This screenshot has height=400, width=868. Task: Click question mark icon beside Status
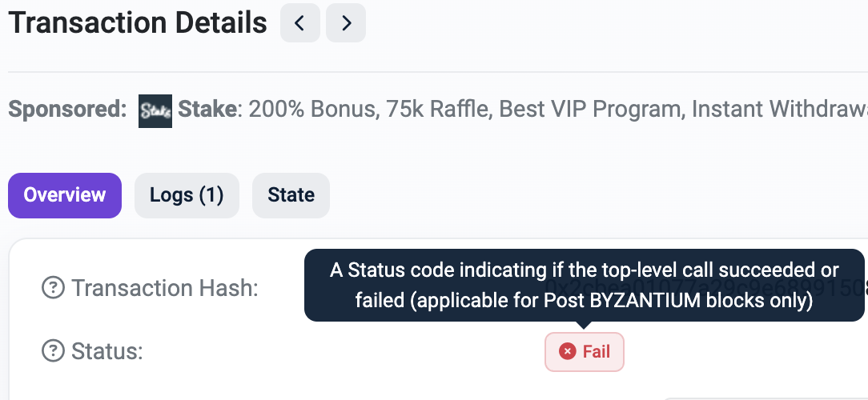click(x=53, y=350)
